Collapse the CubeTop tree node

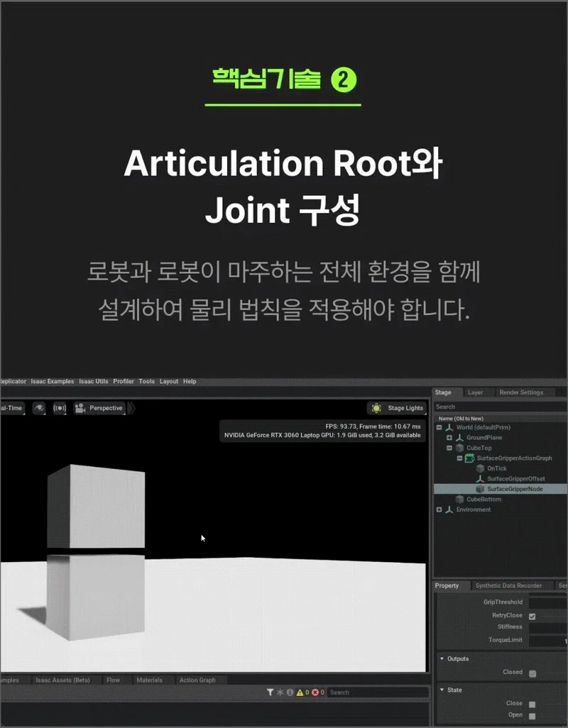(x=449, y=448)
